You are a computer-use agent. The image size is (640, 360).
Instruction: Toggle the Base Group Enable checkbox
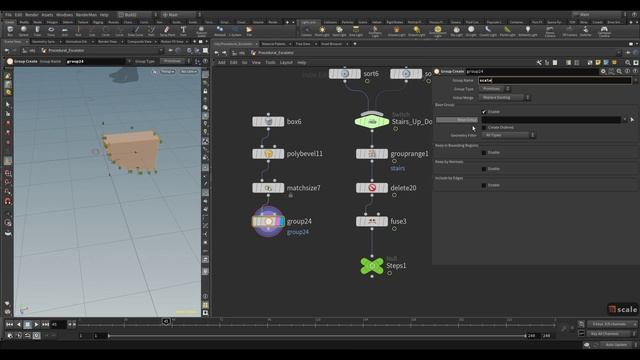(484, 112)
